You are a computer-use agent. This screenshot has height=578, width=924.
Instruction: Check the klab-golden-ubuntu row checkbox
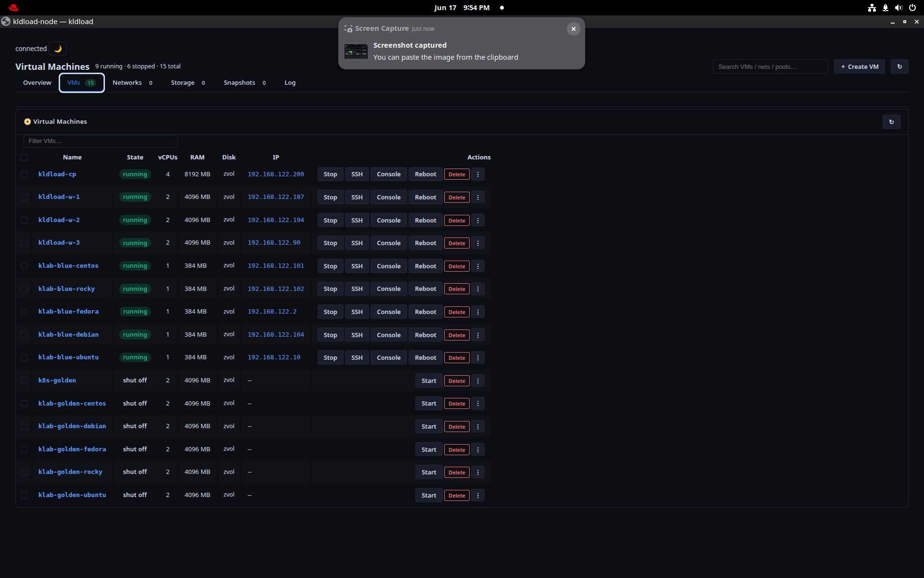pyautogui.click(x=24, y=495)
